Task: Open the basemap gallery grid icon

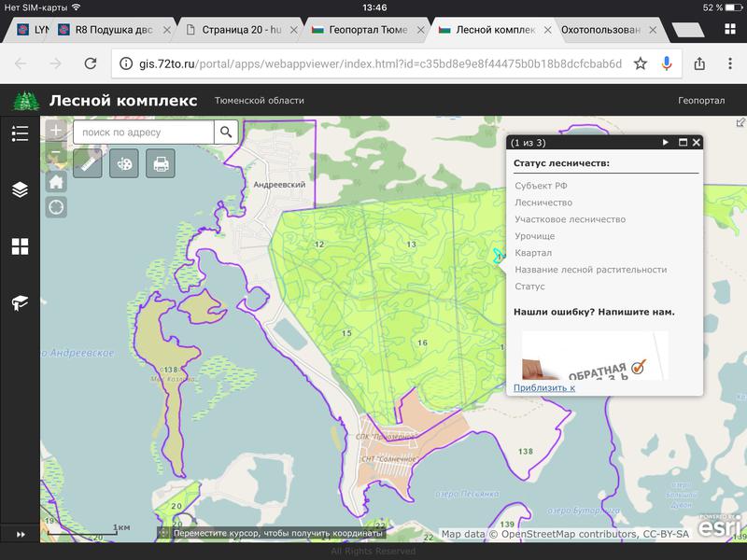Action: click(x=20, y=246)
